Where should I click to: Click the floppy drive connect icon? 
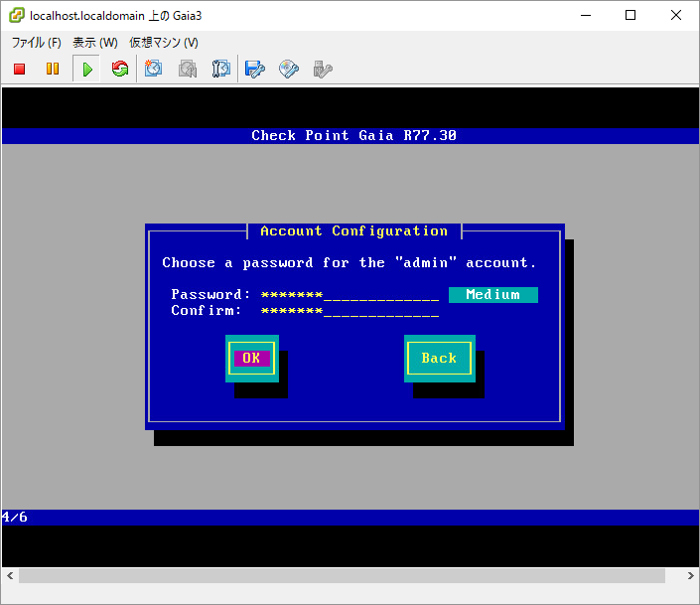tap(255, 70)
